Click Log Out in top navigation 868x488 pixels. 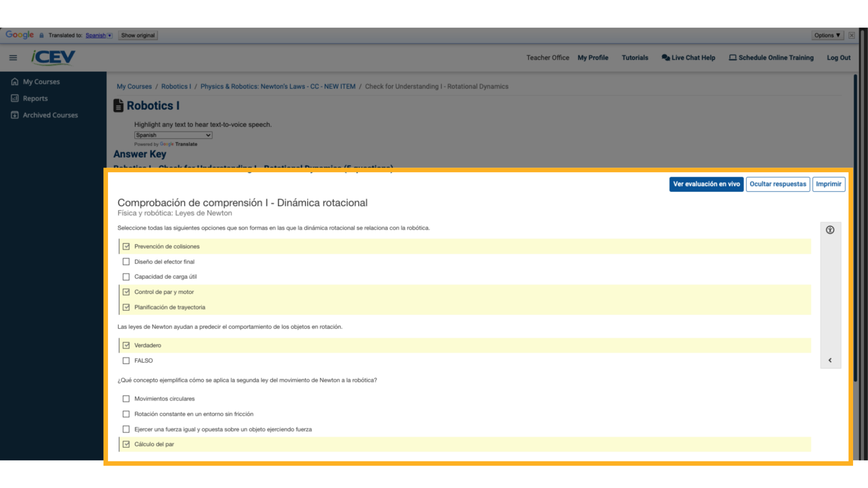click(x=839, y=58)
